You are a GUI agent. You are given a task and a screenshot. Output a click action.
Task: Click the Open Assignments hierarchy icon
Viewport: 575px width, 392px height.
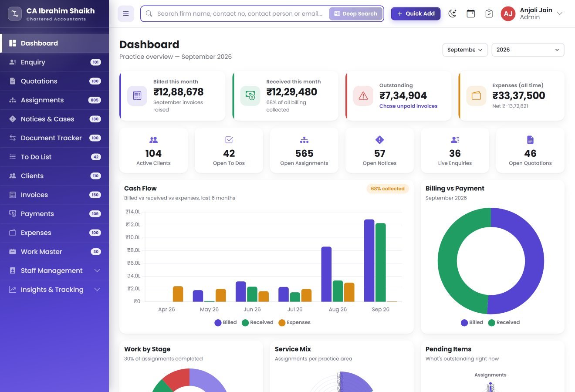click(304, 140)
